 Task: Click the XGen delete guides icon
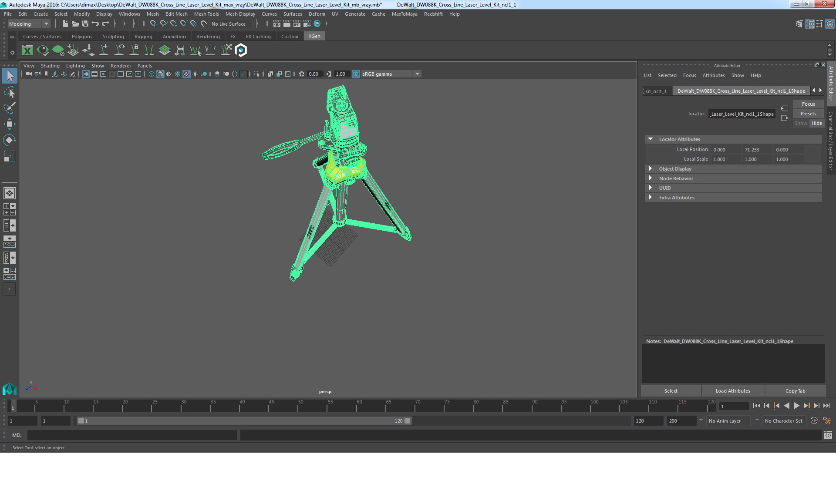pyautogui.click(x=226, y=50)
